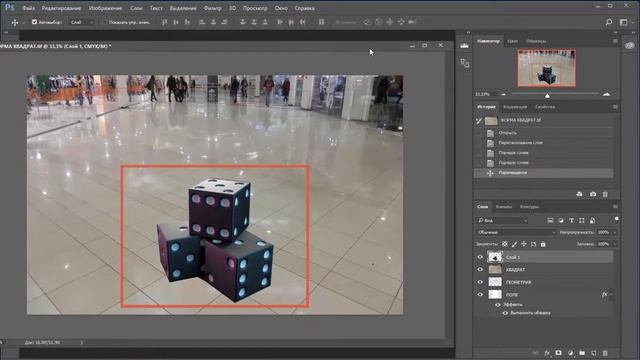Click the zoom in large mountains icon in Navigator
640x360 pixels.
click(607, 94)
